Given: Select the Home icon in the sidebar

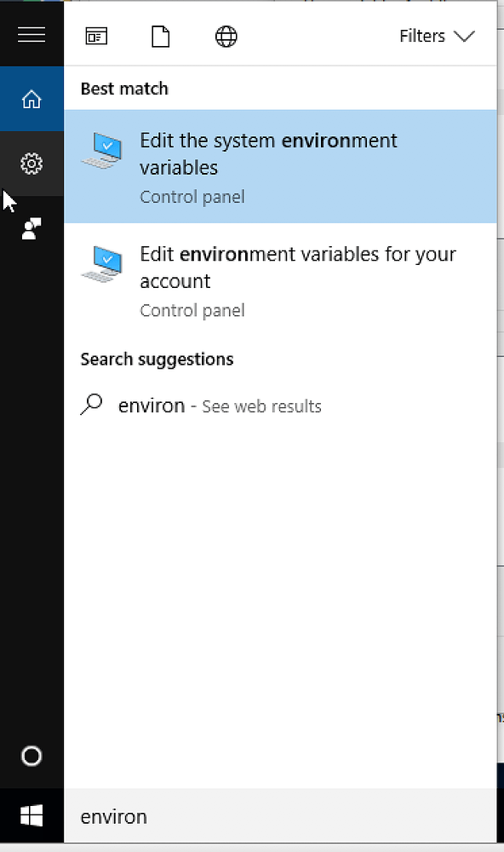Looking at the screenshot, I should pyautogui.click(x=31, y=99).
